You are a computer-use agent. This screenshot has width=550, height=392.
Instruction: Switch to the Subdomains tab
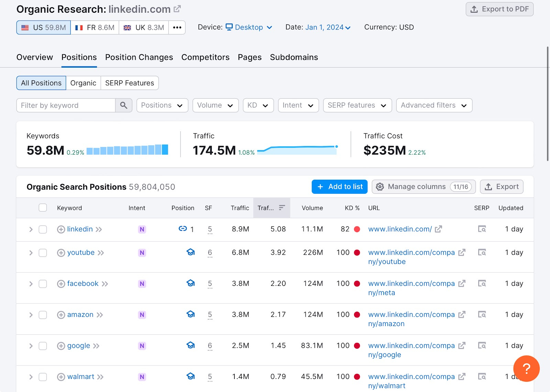click(x=294, y=57)
